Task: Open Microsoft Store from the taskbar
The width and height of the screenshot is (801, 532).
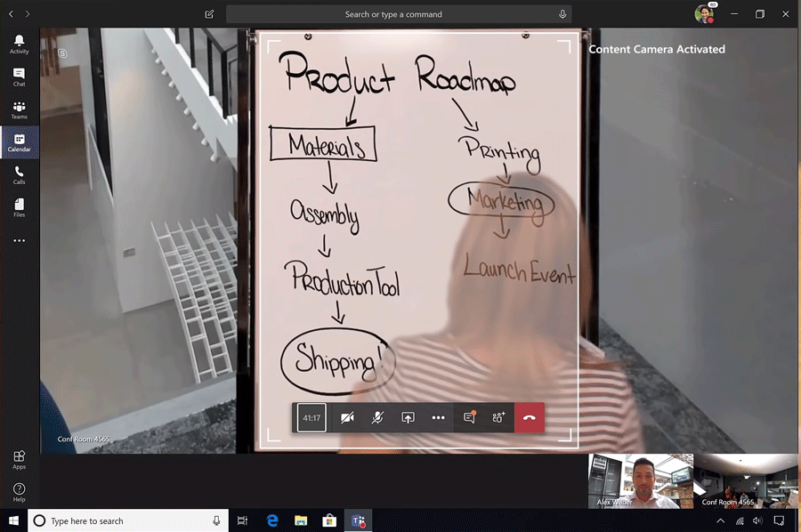Action: (329, 520)
